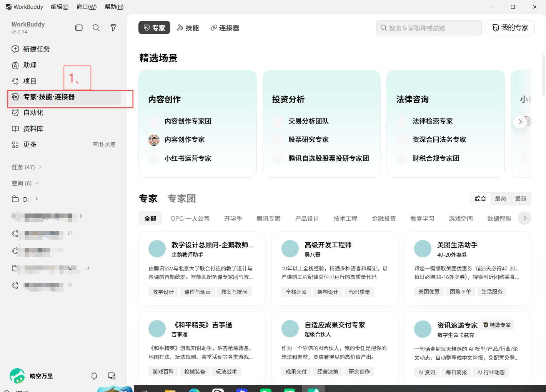Click the monitor icon next to the bell
546x392 pixels.
click(112, 376)
